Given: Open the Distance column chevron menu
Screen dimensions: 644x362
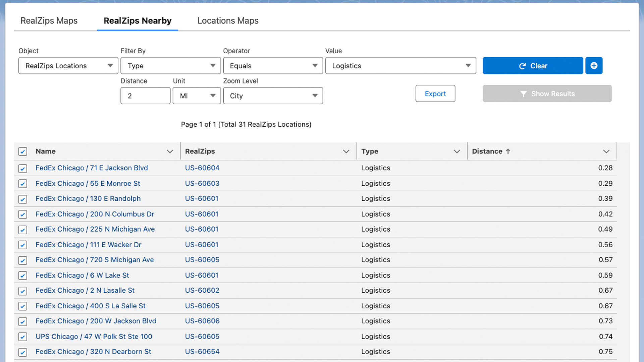Looking at the screenshot, I should pyautogui.click(x=606, y=152).
